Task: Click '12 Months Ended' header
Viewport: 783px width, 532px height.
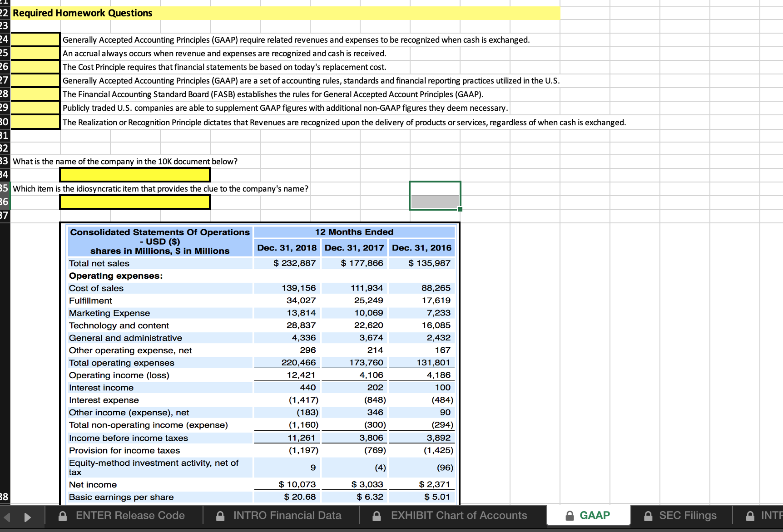Action: coord(354,232)
